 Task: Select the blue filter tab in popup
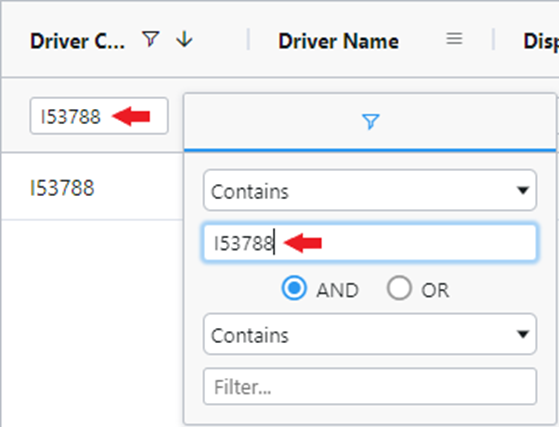coord(370,122)
